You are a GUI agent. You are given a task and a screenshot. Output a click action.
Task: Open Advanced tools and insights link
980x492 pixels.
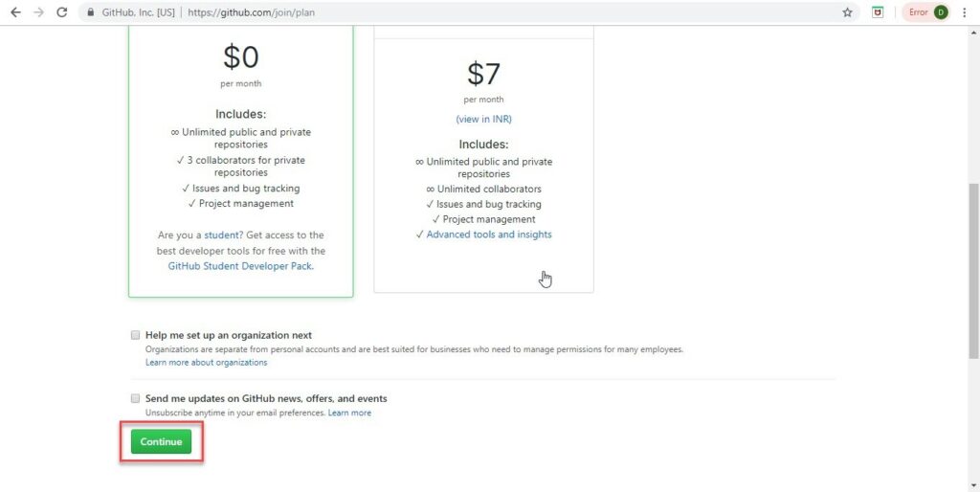coord(489,235)
